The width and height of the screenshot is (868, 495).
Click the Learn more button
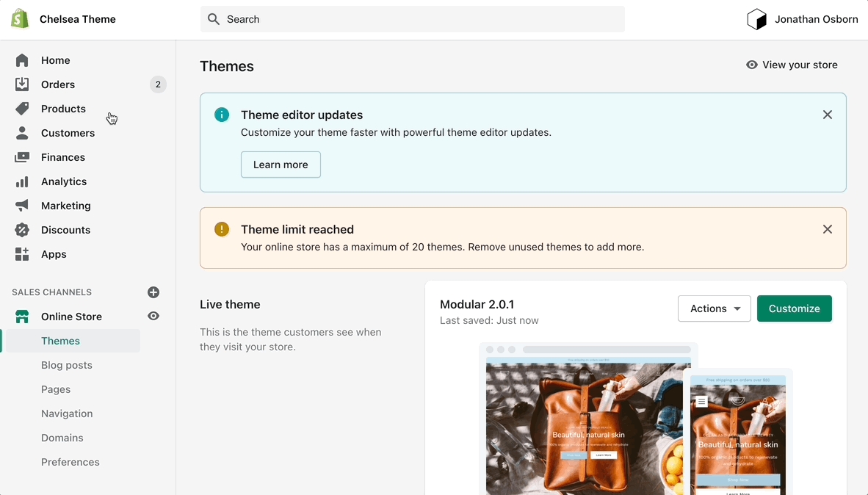(281, 165)
